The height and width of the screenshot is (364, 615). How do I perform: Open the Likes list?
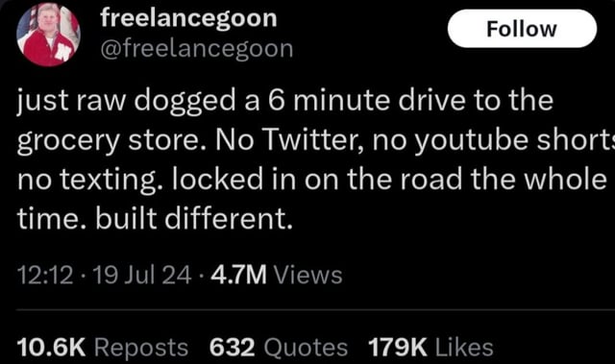[x=464, y=347]
